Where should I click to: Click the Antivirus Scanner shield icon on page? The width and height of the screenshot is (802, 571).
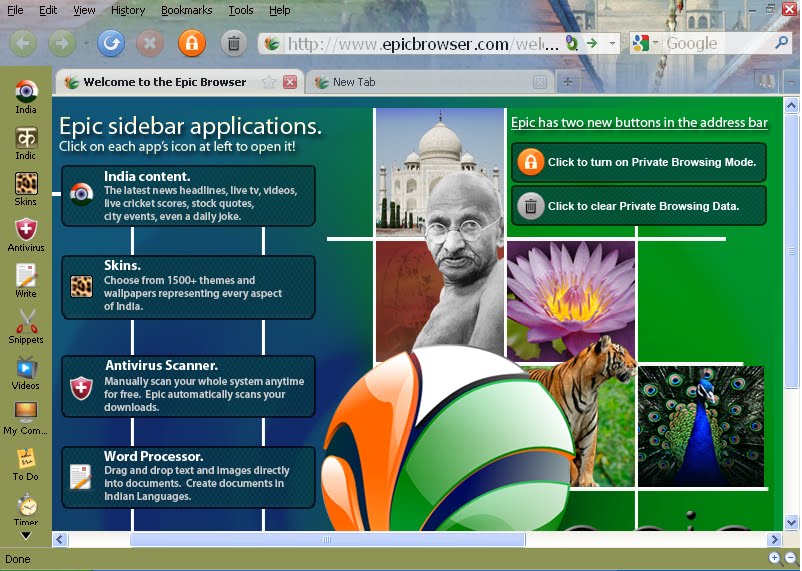coord(81,388)
